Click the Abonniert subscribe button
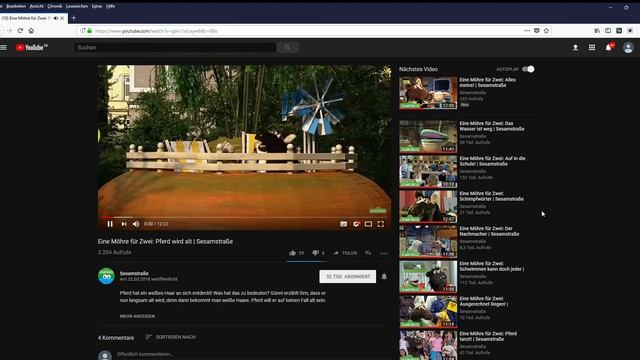This screenshot has width=640, height=360. pyautogui.click(x=348, y=276)
